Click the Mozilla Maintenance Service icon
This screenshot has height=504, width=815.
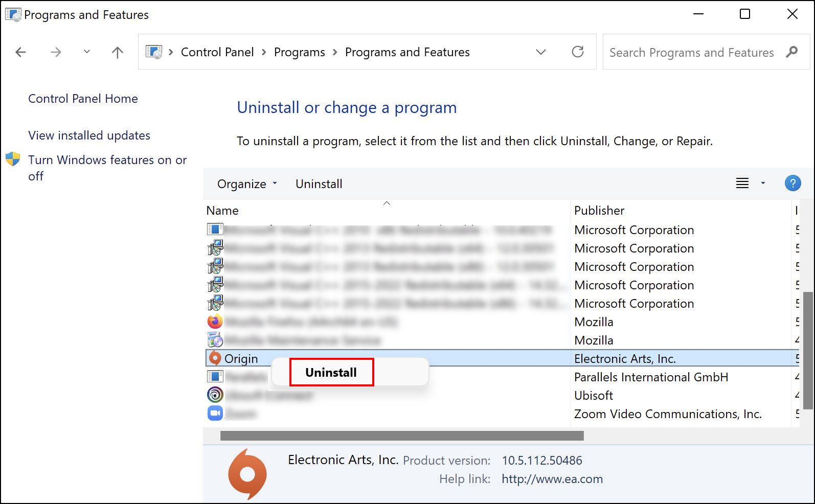(x=215, y=340)
